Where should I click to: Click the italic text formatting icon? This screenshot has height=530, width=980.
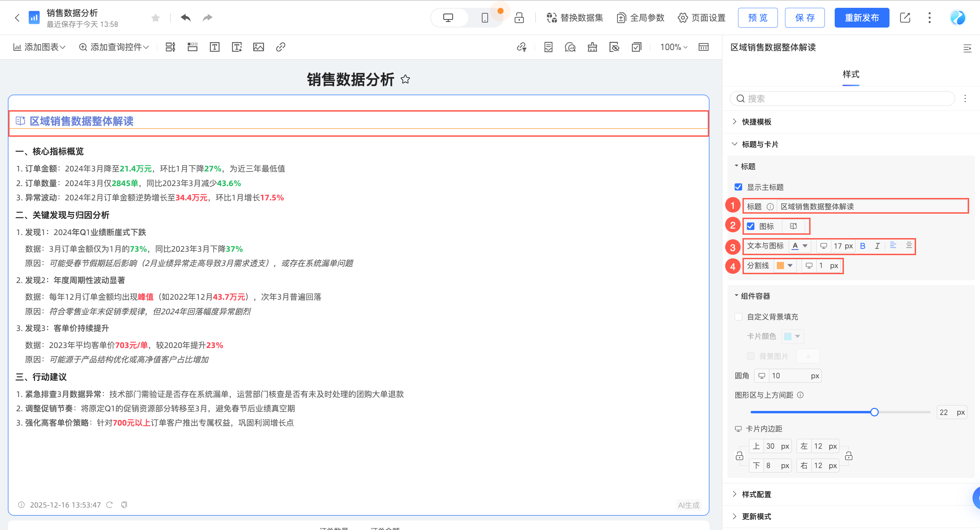[x=877, y=246]
